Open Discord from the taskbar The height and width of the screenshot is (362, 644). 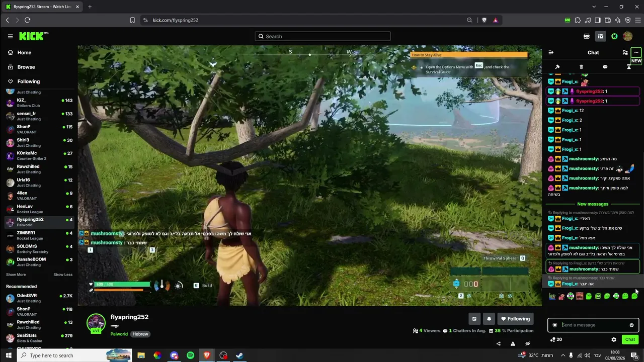[x=174, y=355]
